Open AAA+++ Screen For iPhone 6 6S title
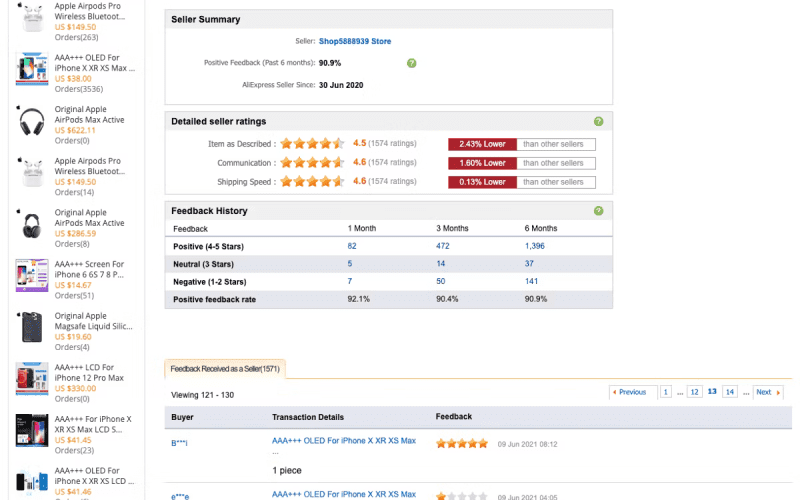Image resolution: width=800 pixels, height=500 pixels. pyautogui.click(x=90, y=269)
